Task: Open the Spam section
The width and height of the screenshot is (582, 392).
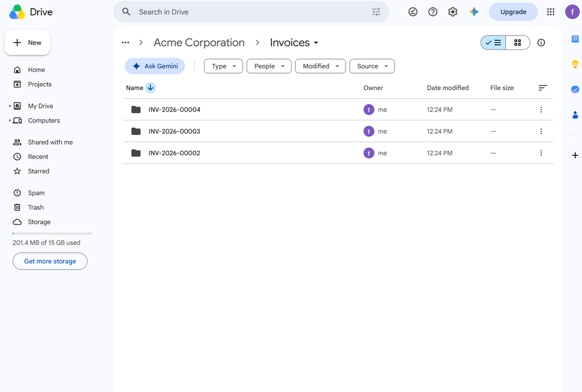Action: point(36,193)
